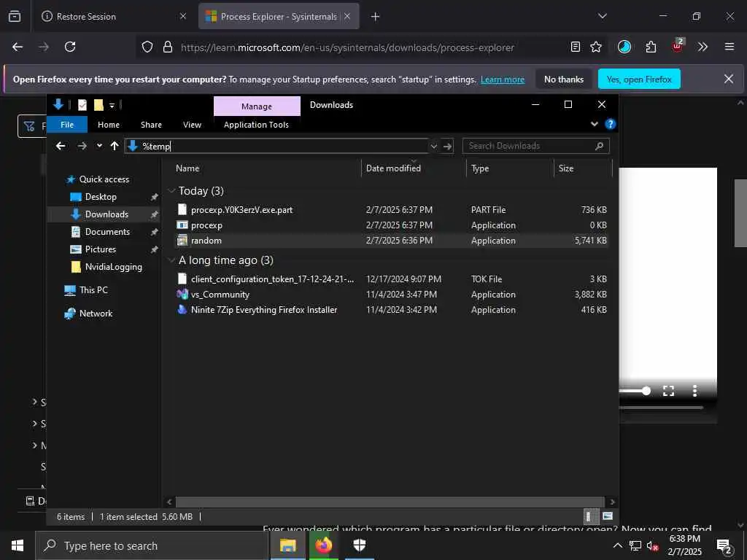747x560 pixels.
Task: Click the No thanks button
Action: pos(564,79)
